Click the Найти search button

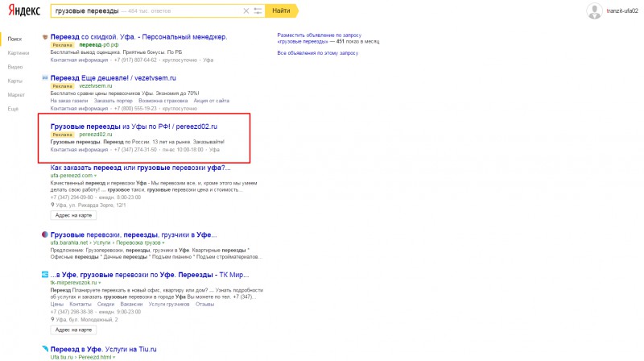(x=281, y=10)
